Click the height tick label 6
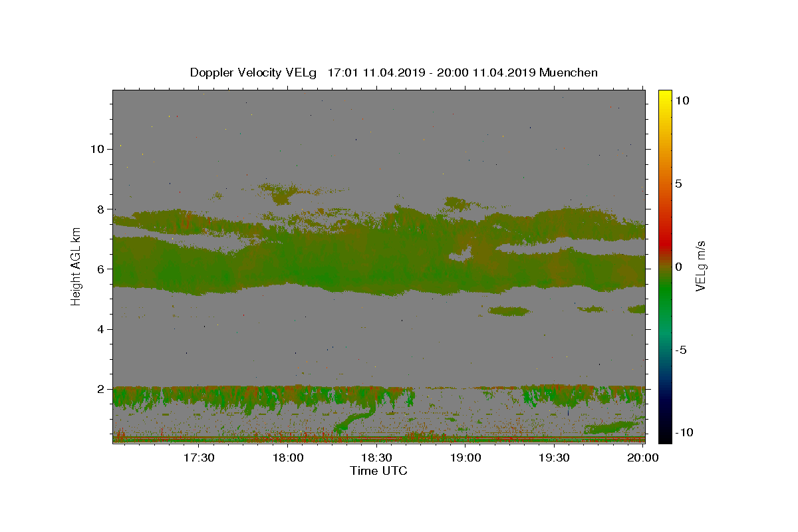This screenshot has width=798, height=532. pyautogui.click(x=100, y=269)
